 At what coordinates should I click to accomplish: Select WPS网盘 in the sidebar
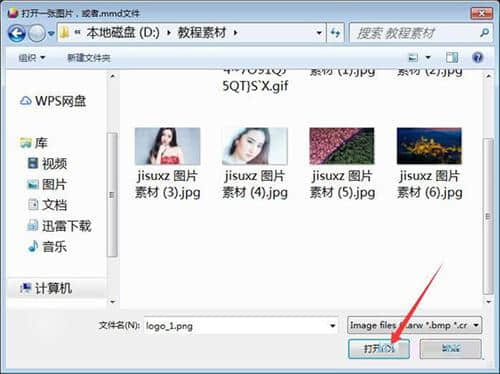[x=53, y=101]
